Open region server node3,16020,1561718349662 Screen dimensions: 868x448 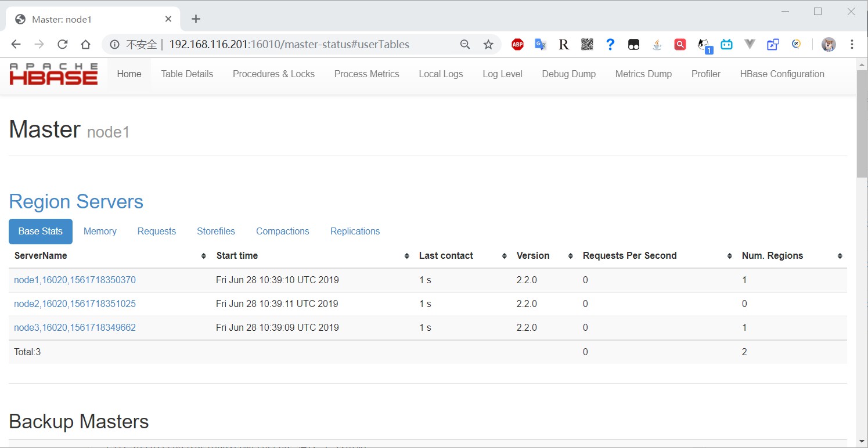click(x=75, y=328)
